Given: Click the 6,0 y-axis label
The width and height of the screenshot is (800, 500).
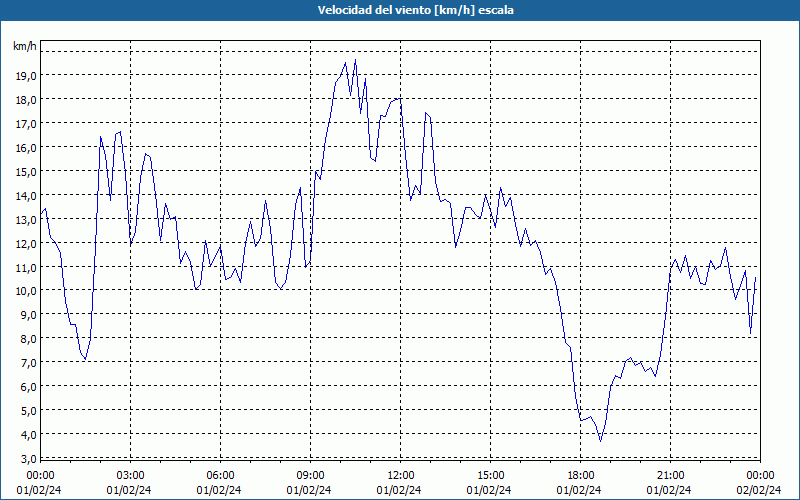Looking at the screenshot, I should pos(28,387).
